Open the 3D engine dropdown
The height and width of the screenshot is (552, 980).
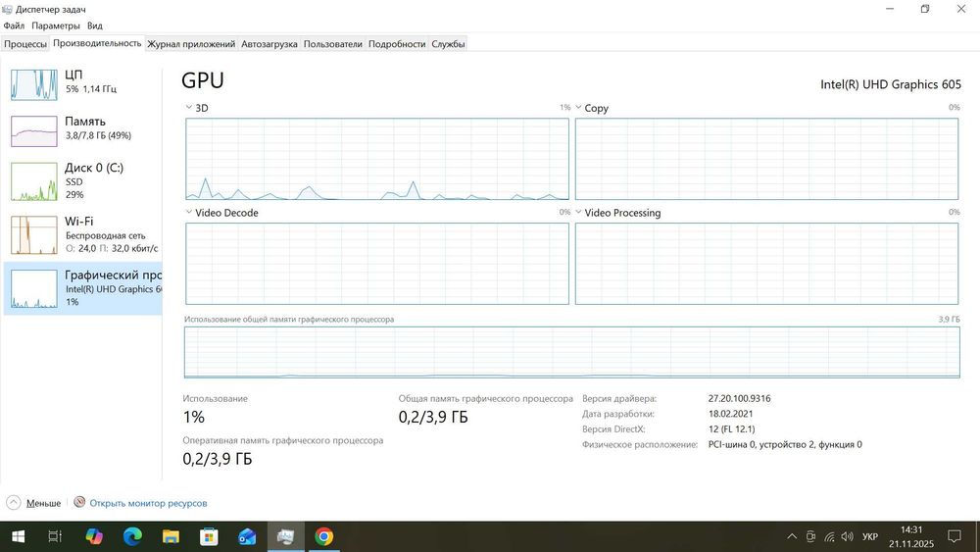189,108
